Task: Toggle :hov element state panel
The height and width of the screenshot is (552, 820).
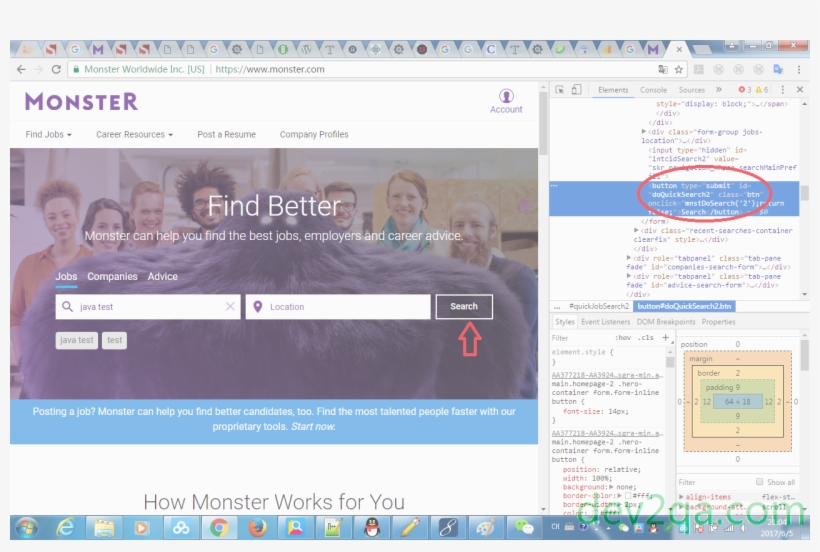Action: pos(623,338)
